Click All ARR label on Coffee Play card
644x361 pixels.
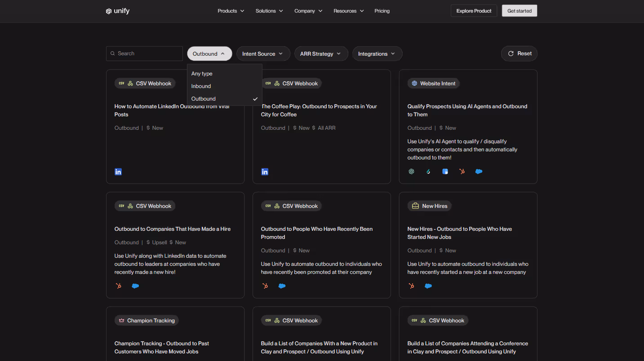point(327,128)
